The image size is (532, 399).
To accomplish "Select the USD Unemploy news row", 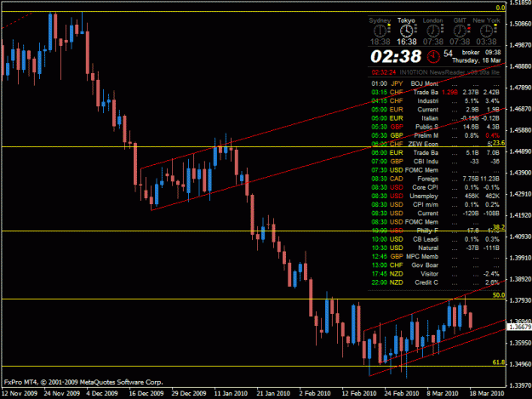I will (x=435, y=196).
